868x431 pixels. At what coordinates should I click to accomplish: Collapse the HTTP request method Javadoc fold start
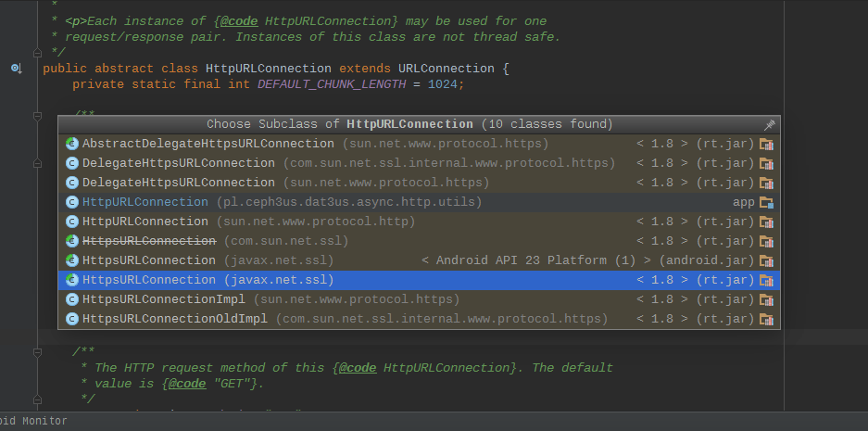[37, 352]
